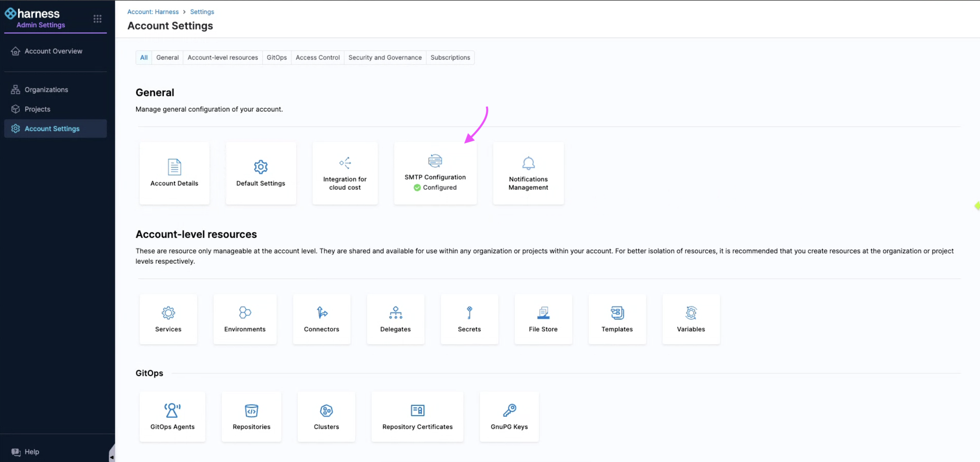Open the Default Settings card
This screenshot has width=980, height=462.
(260, 173)
